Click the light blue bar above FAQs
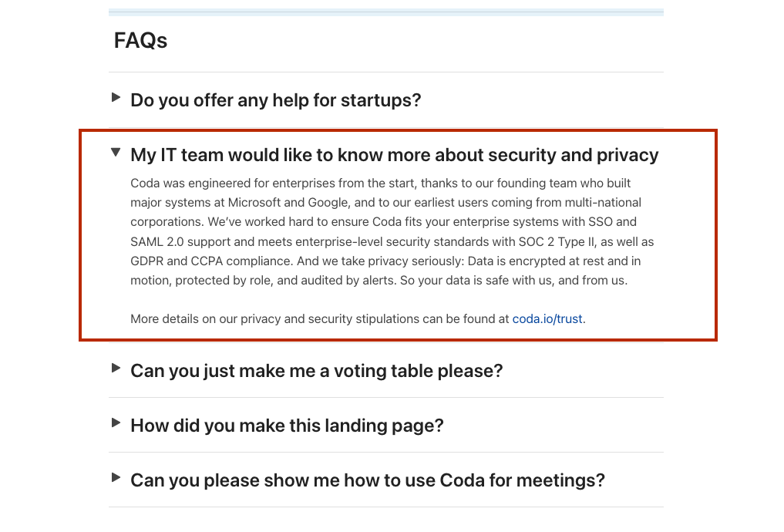This screenshot has width=784, height=532. coord(385,12)
